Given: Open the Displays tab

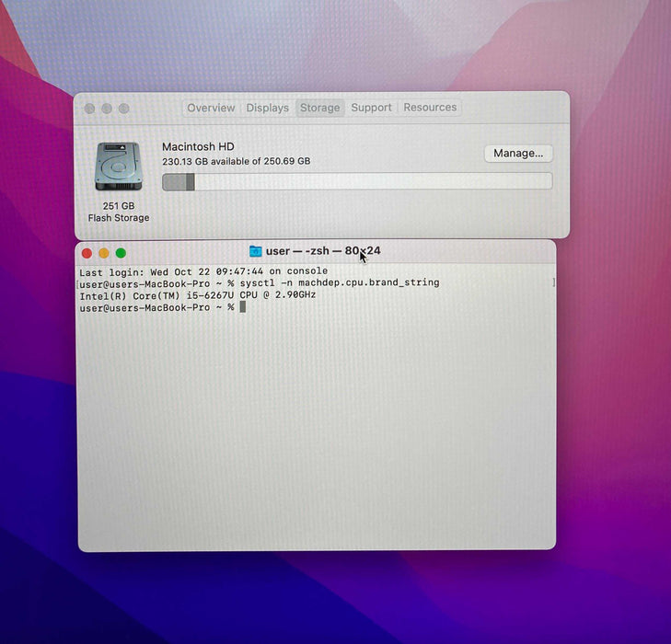Looking at the screenshot, I should (267, 108).
